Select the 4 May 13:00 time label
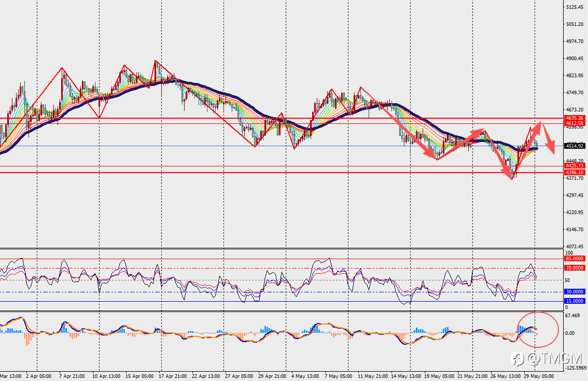Screen dimensions: 588x381 click(x=305, y=376)
